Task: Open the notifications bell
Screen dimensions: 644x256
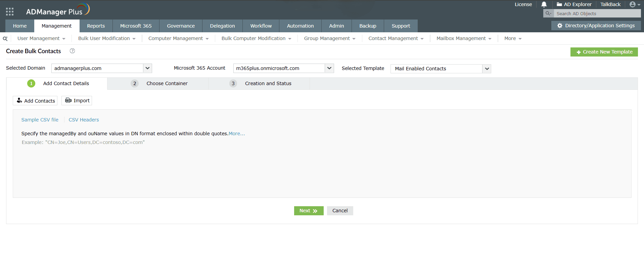Action: pyautogui.click(x=544, y=4)
